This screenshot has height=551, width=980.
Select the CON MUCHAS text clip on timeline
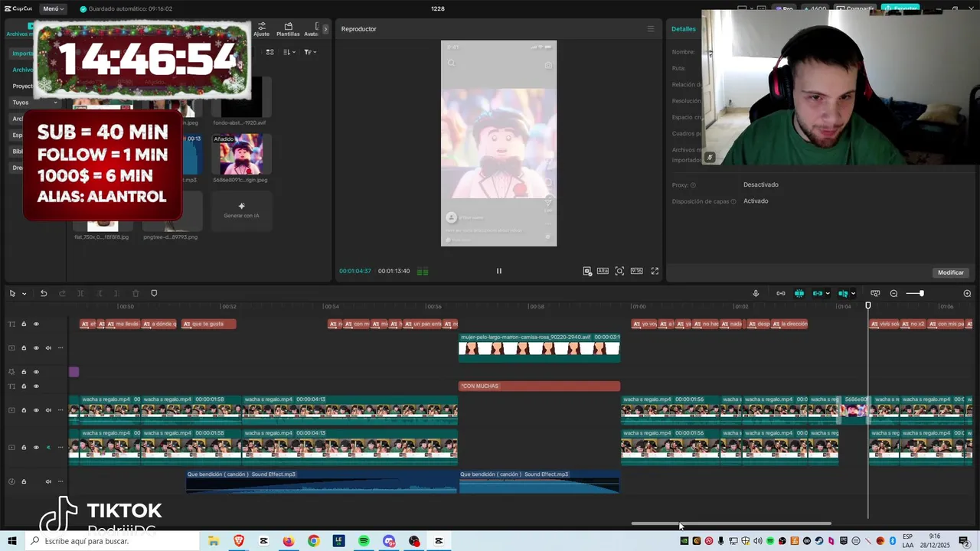539,386
